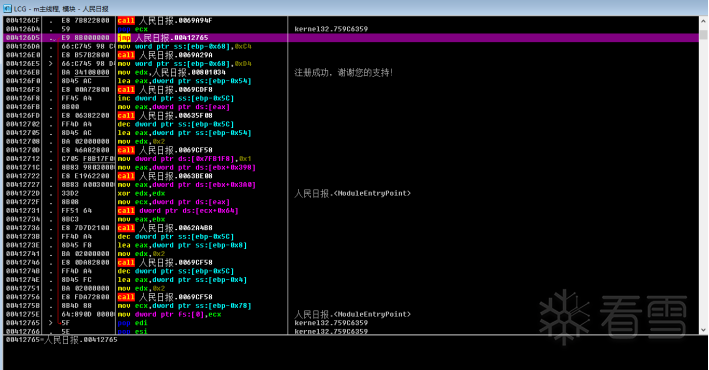Select mov edx,0x2 at address 00412751
The width and height of the screenshot is (709, 370).
(141, 288)
